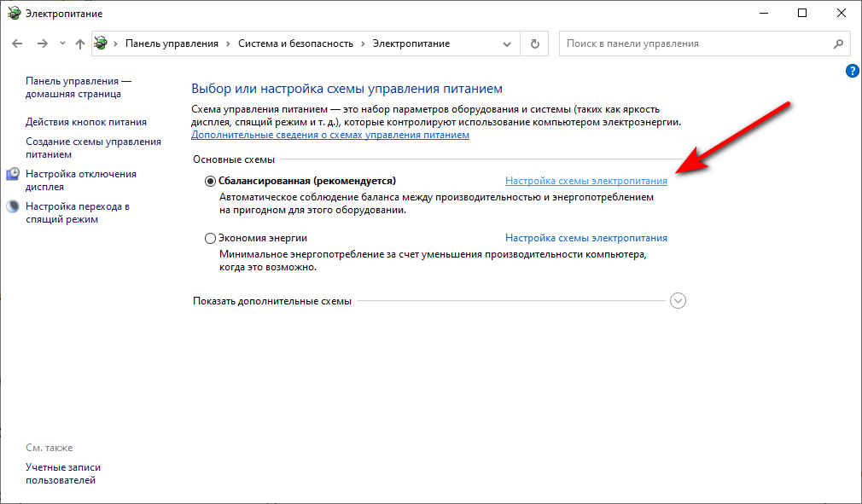Expand chevron after 'Панель управления' breadcrumb
The width and height of the screenshot is (862, 504).
(x=228, y=44)
